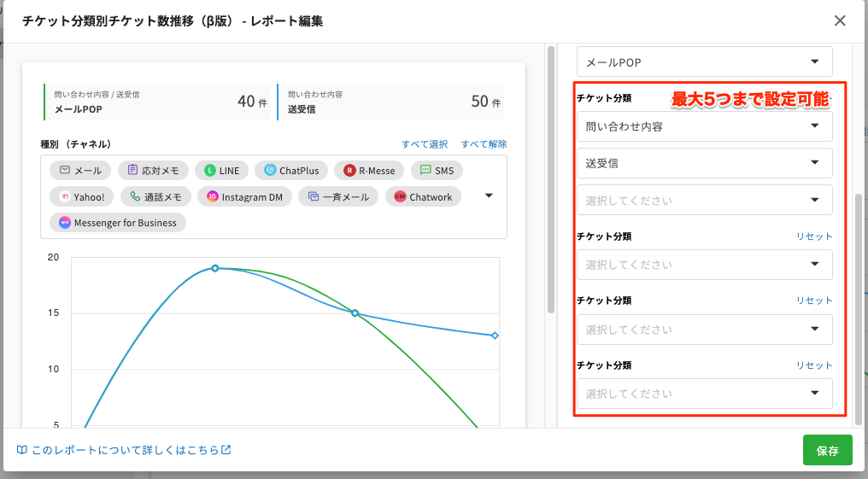868x479 pixels.
Task: Click the すべて選択 link
Action: coord(425,144)
